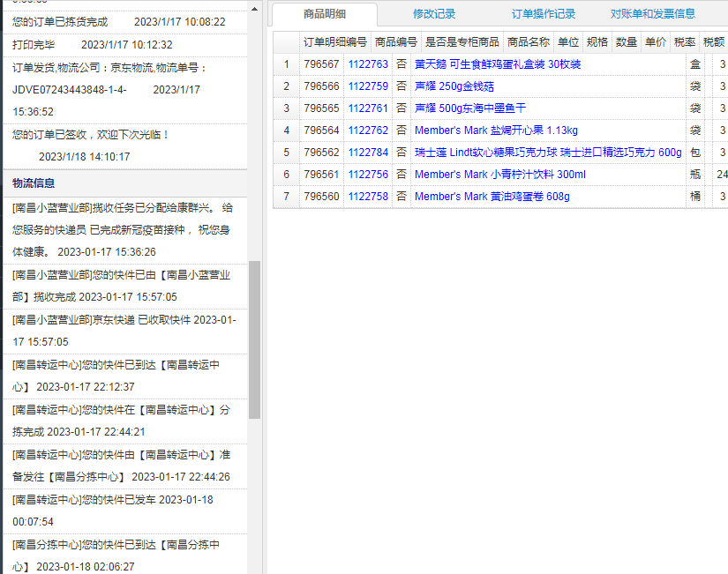Open product number link 1122784
Viewport: 728px width, 574px height.
point(368,153)
